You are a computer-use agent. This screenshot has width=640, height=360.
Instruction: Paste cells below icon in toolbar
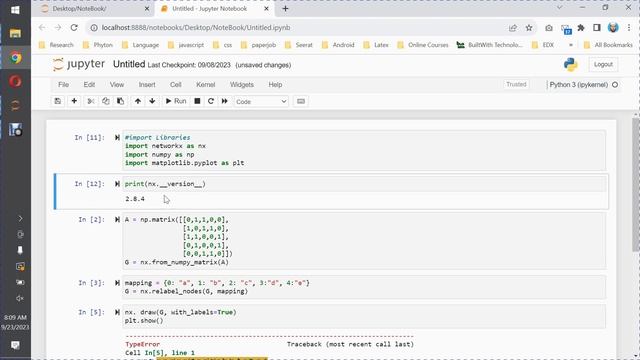click(120, 101)
